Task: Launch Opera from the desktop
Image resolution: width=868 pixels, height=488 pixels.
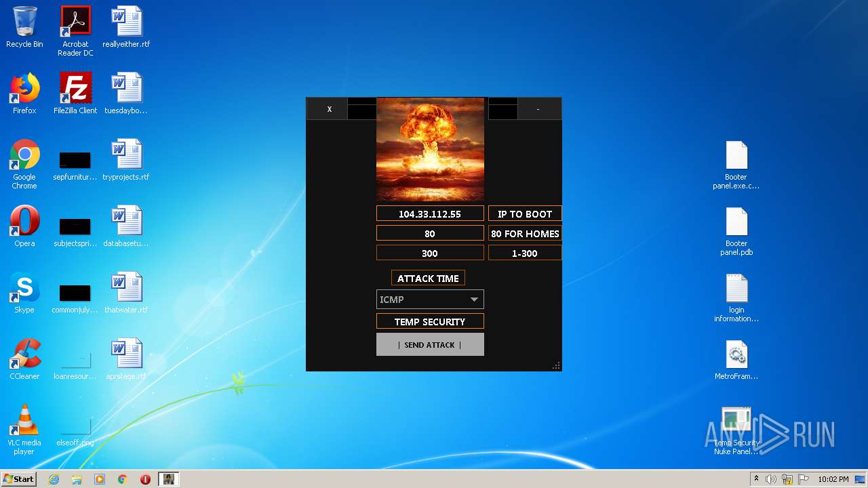Action: click(x=24, y=226)
